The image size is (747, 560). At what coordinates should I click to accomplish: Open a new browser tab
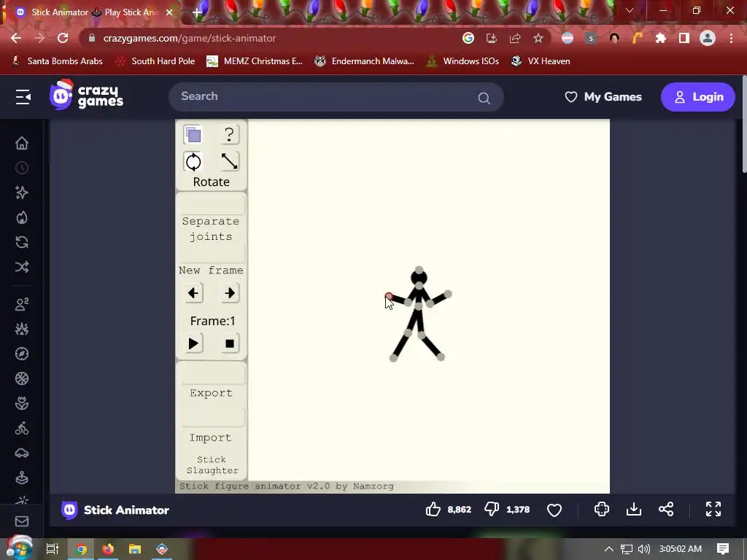click(x=197, y=12)
